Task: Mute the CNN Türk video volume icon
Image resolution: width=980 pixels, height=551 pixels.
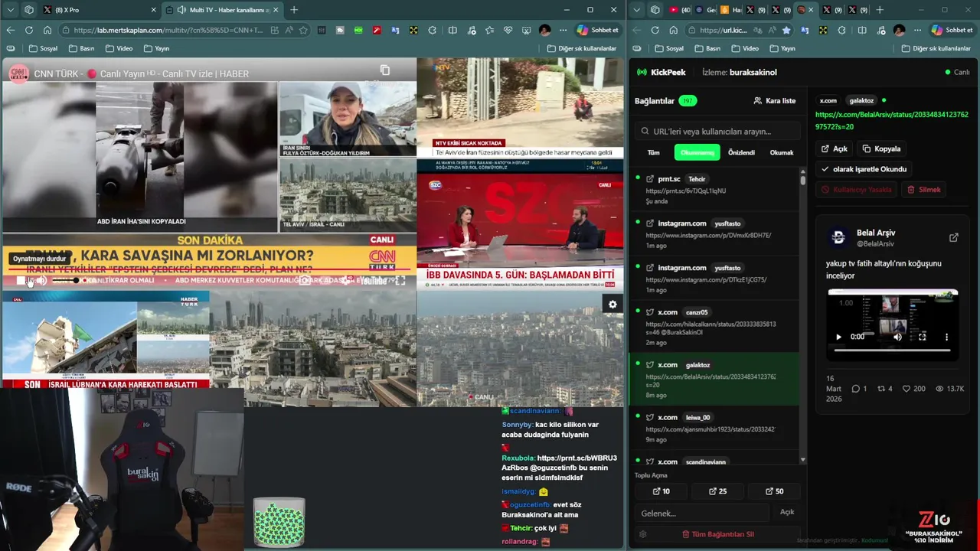Action: click(42, 281)
